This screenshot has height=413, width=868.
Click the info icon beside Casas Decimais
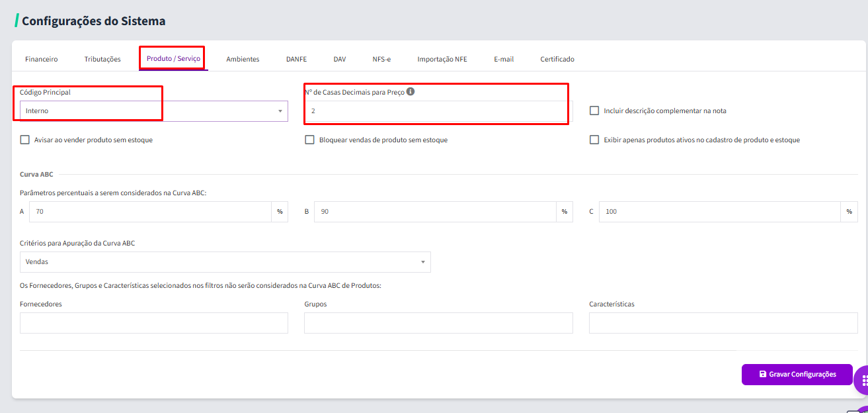pos(411,92)
